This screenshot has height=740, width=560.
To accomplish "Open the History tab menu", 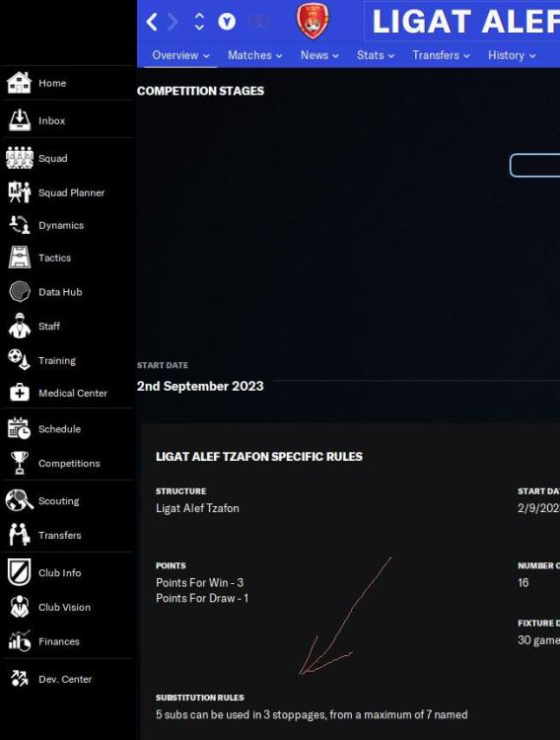I will [512, 55].
